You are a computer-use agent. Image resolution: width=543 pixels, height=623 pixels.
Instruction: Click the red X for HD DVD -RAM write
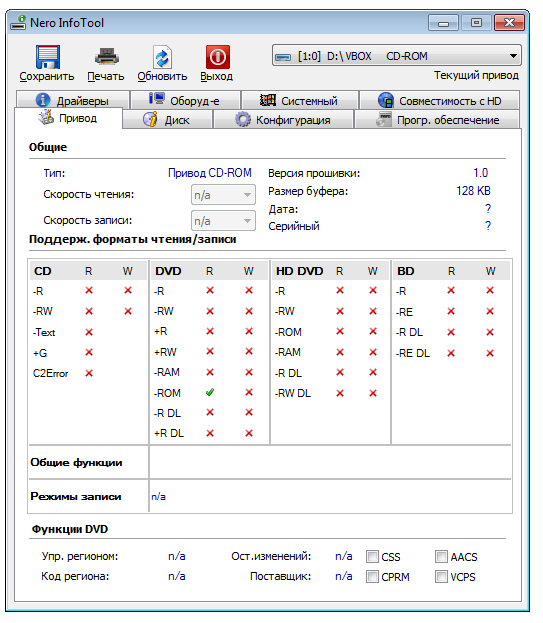click(373, 352)
